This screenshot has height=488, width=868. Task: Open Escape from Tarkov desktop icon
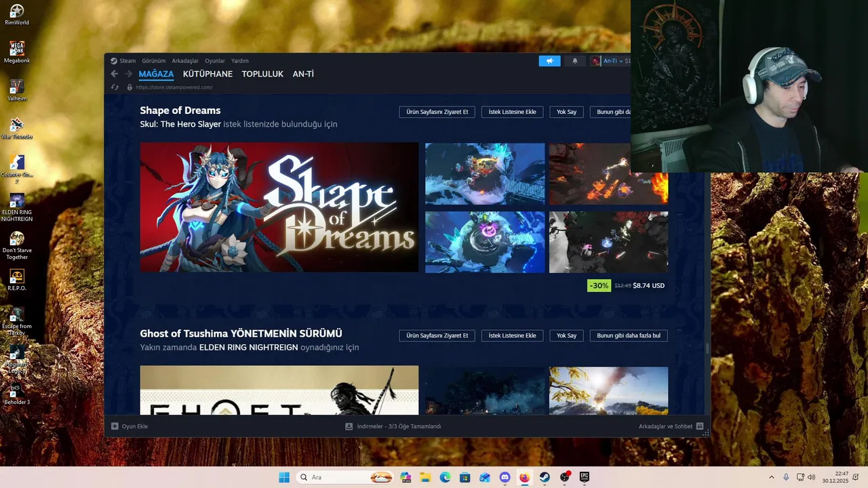tap(17, 321)
